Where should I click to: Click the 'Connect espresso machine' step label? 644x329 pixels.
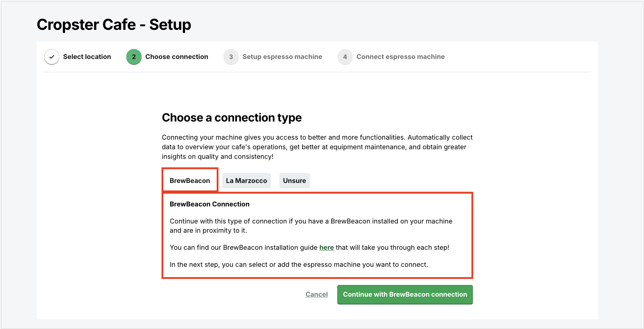(x=400, y=57)
